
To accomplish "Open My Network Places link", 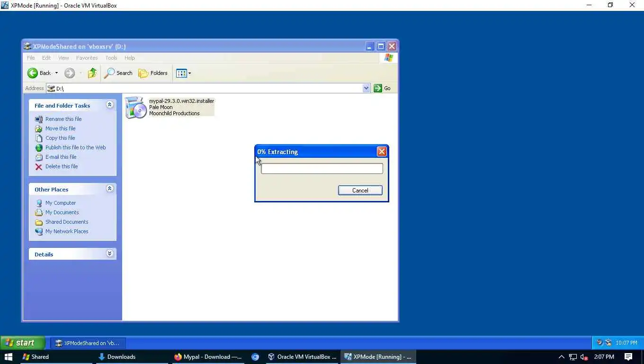I will point(67,231).
